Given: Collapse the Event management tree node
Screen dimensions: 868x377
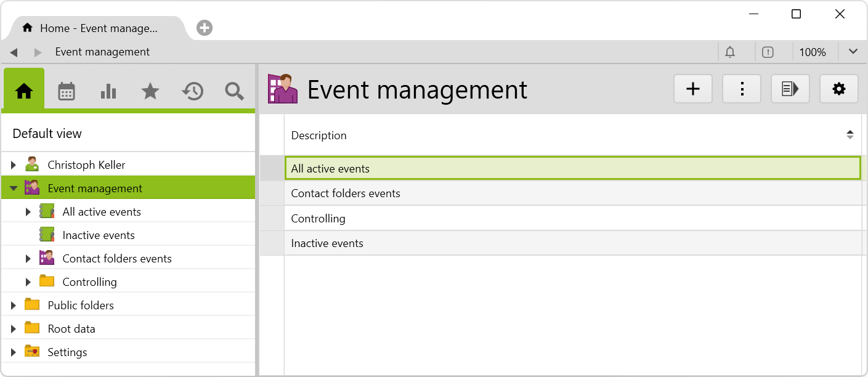Looking at the screenshot, I should pos(14,188).
